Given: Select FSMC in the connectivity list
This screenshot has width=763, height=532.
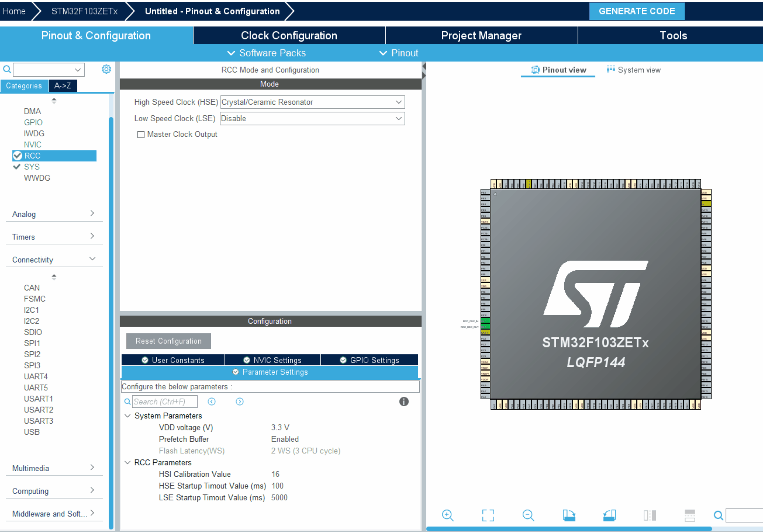Looking at the screenshot, I should 35,299.
